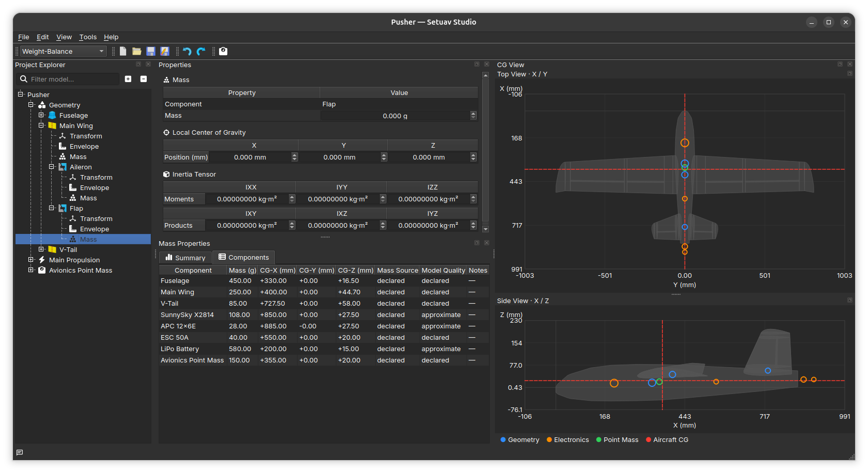
Task: Toggle Aircraft CG series in legend
Action: coord(667,440)
